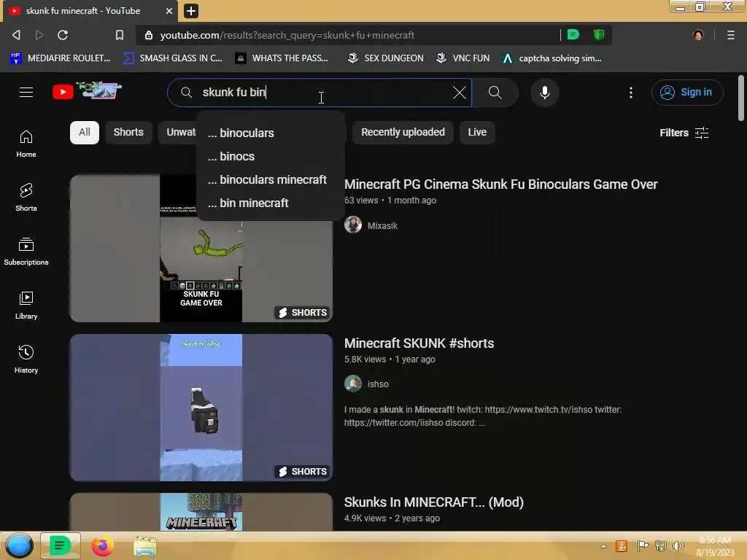Viewport: 747px width, 560px height.
Task: Open the ishso channel name
Action: (378, 384)
